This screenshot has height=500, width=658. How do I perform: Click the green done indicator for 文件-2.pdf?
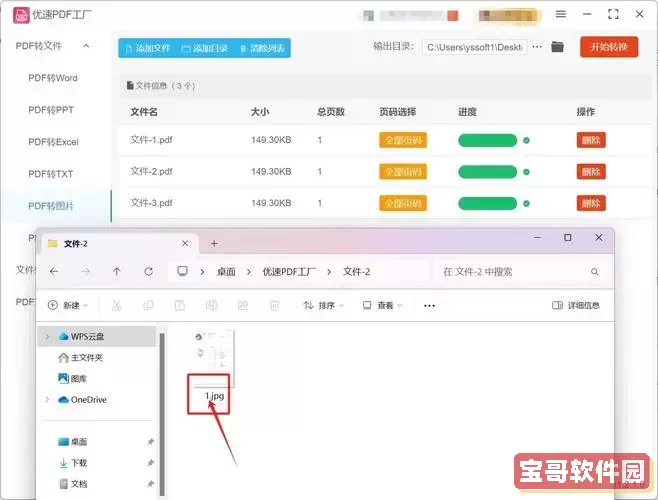pyautogui.click(x=526, y=172)
